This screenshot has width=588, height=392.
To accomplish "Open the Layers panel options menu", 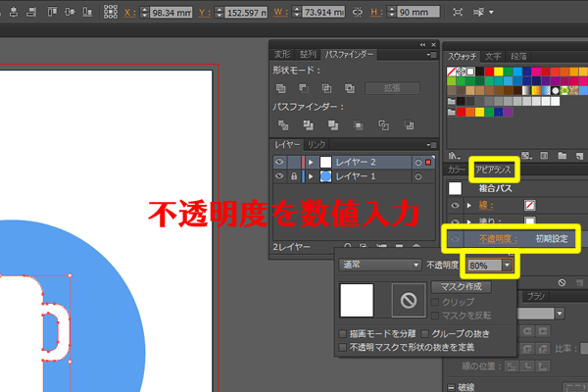I will pyautogui.click(x=431, y=145).
